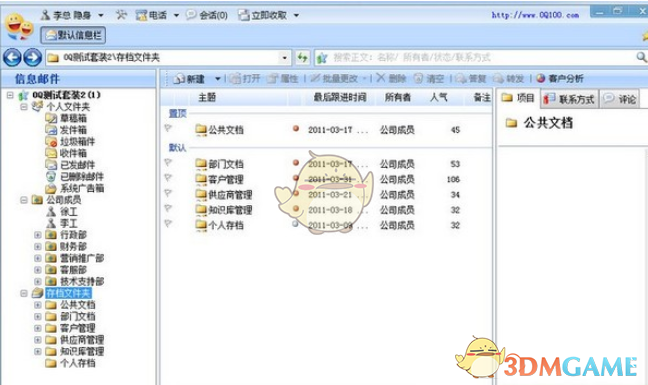
Task: Switch to the 联系方式 tab
Action: 569,99
